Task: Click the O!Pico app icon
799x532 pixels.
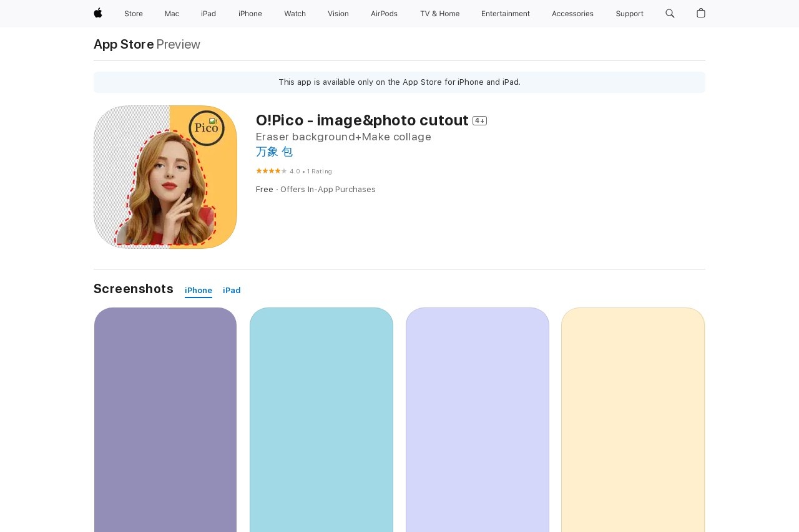Action: (x=165, y=177)
